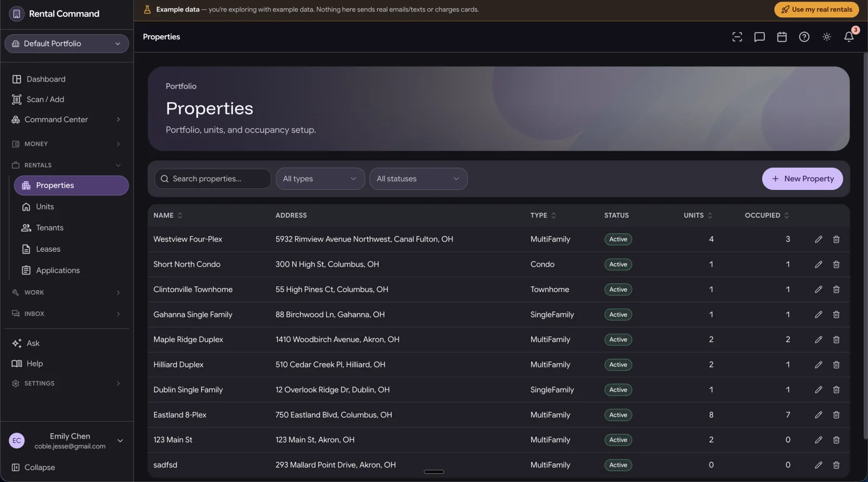The width and height of the screenshot is (868, 482).
Task: Sort the table by NAME column
Action: tap(168, 215)
